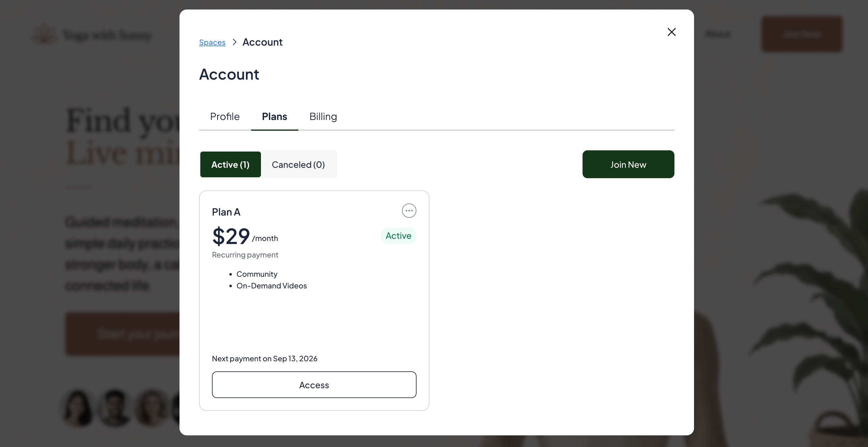Click the blurred About nav item

click(x=717, y=34)
